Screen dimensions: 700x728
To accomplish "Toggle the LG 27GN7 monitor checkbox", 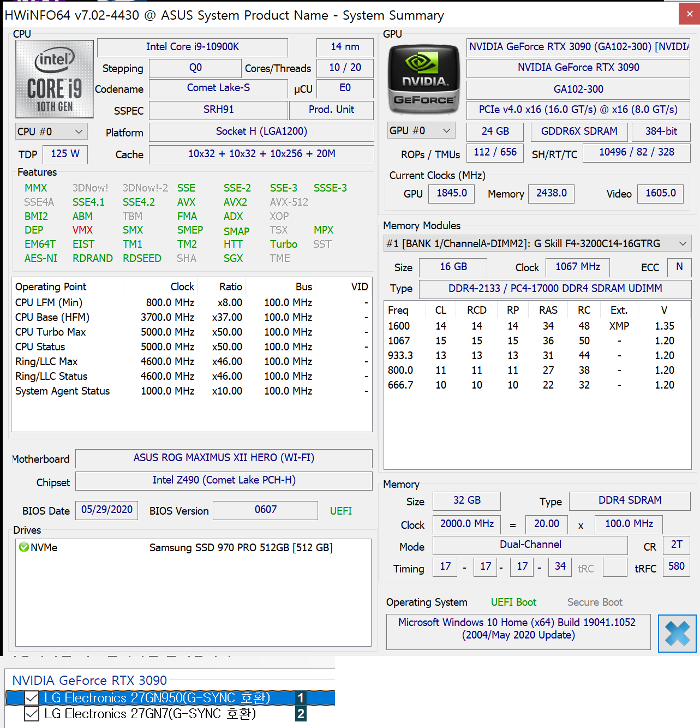I will [32, 714].
